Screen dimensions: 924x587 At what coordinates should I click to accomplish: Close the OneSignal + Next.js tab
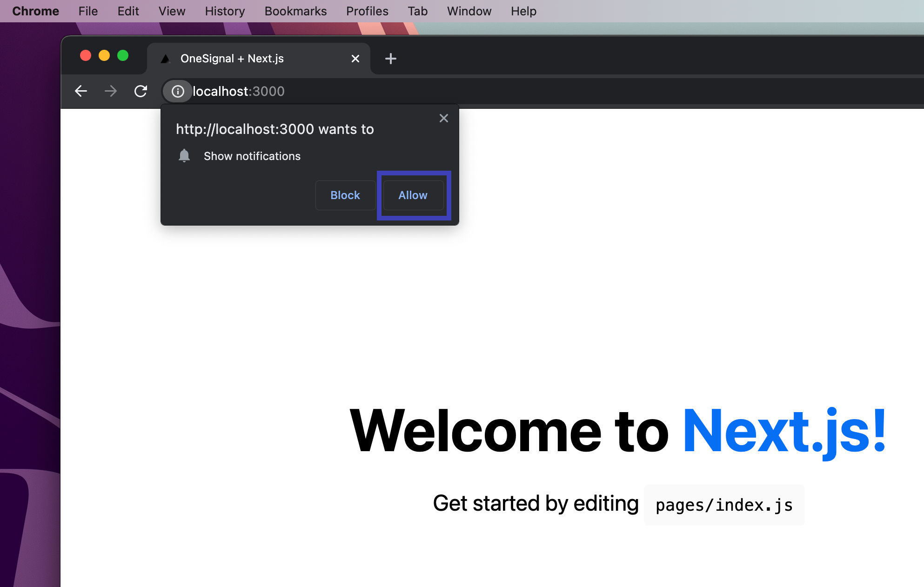[x=355, y=59]
